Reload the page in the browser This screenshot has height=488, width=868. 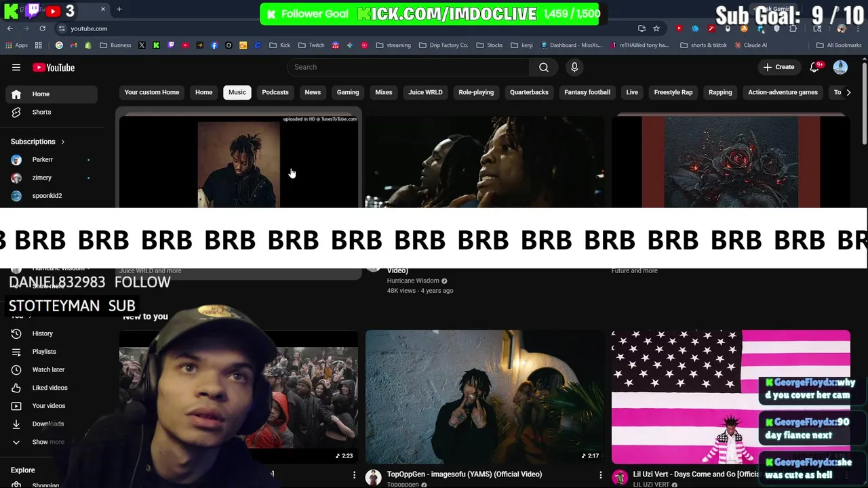(x=42, y=28)
